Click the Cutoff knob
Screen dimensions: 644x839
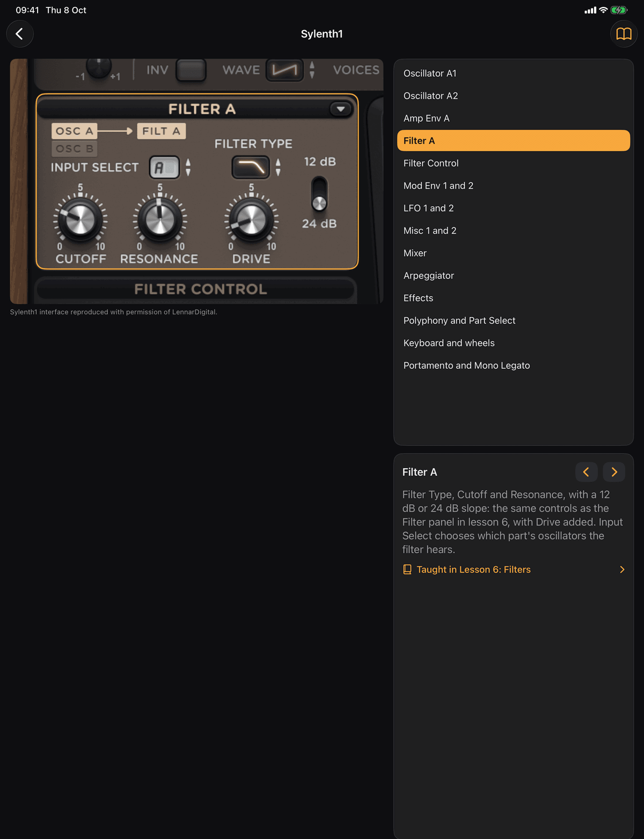[x=80, y=220]
